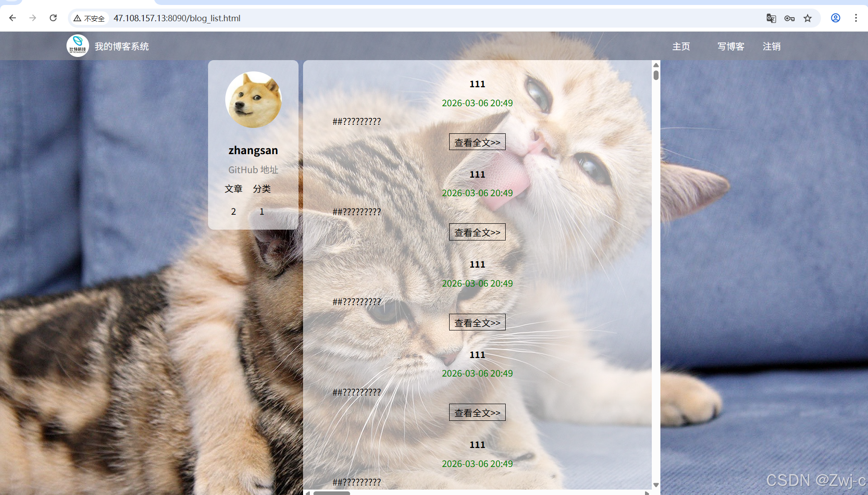Open the saved passwords key icon
Viewport: 868px width, 495px height.
pyautogui.click(x=789, y=18)
